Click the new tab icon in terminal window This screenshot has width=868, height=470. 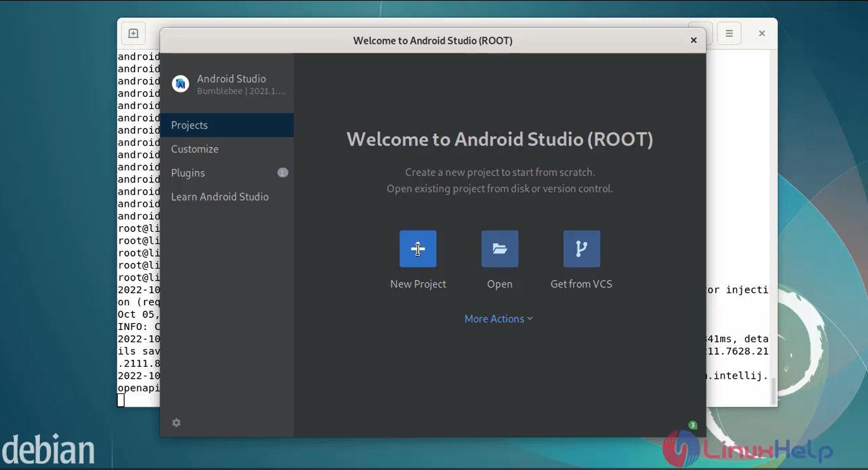pos(133,34)
